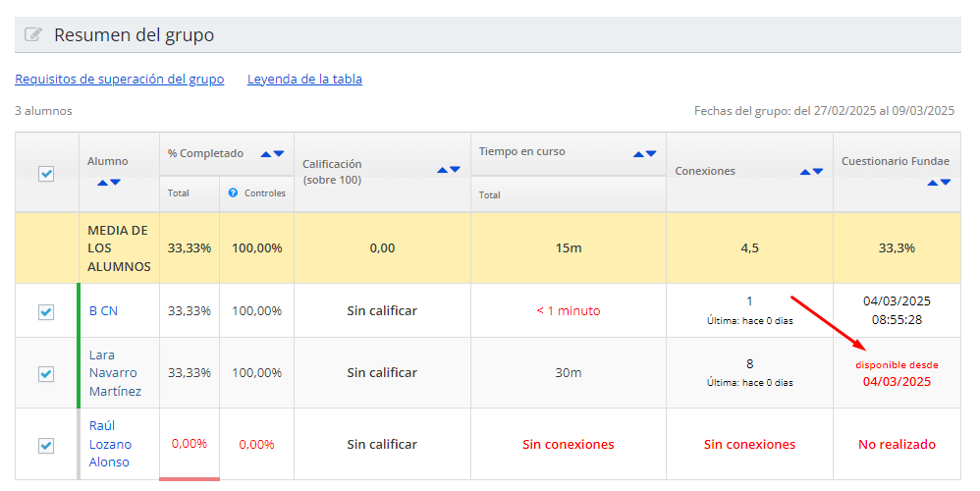The image size is (980, 491).
Task: Open the Leyenda de la tabla link
Action: click(x=304, y=80)
